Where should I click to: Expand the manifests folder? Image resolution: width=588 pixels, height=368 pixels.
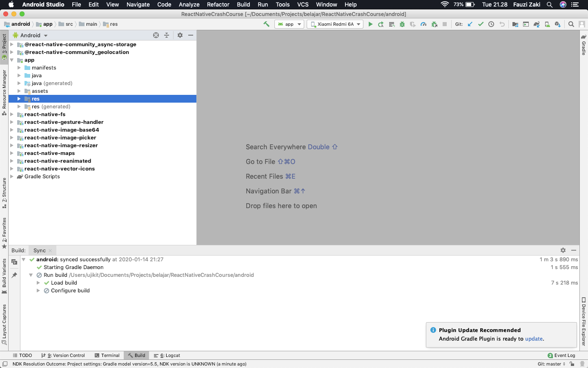(x=19, y=68)
